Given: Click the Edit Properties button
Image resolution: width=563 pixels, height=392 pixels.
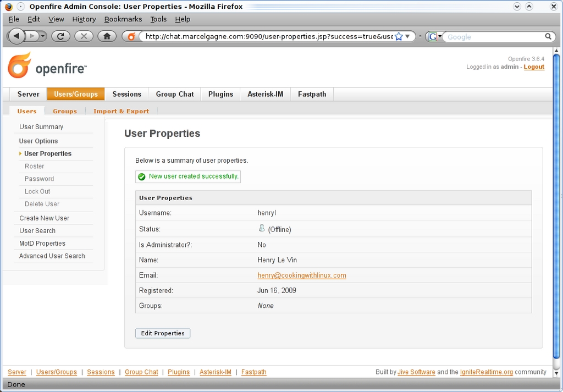Looking at the screenshot, I should coord(163,333).
